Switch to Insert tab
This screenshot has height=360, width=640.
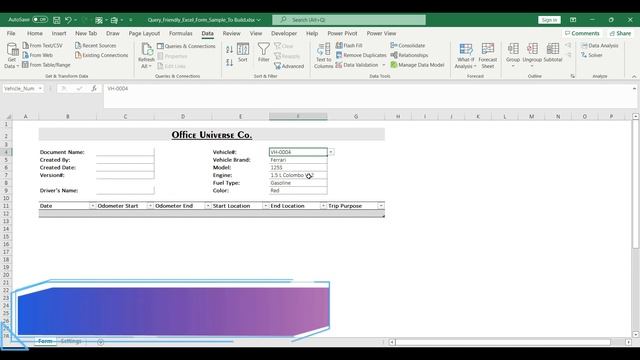[59, 33]
